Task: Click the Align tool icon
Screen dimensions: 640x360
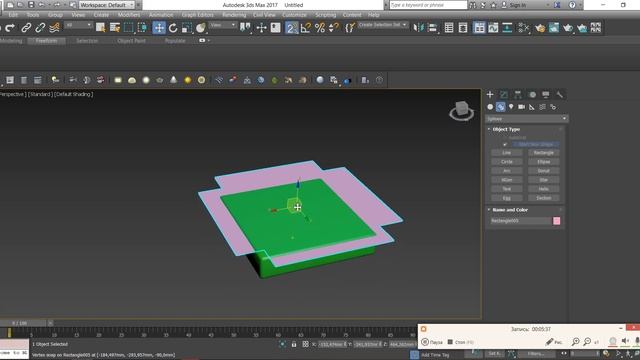Action: tap(432, 28)
